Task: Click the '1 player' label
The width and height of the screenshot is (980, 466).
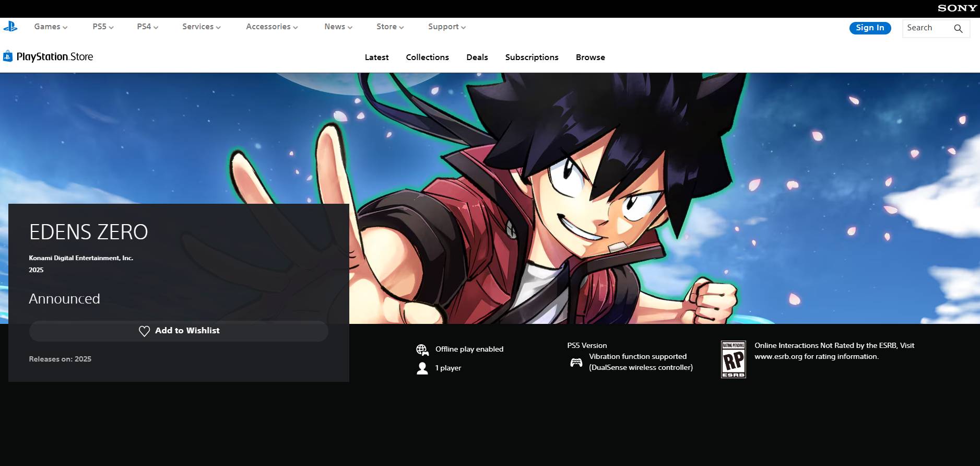Action: click(x=448, y=368)
